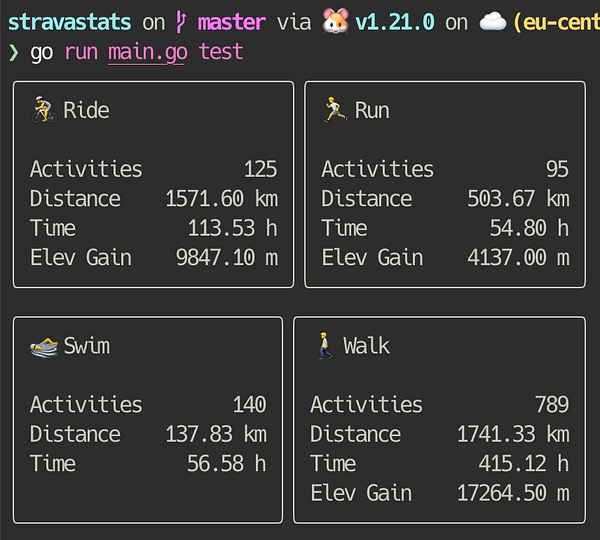Click the runner emoji in Run card

pyautogui.click(x=336, y=110)
